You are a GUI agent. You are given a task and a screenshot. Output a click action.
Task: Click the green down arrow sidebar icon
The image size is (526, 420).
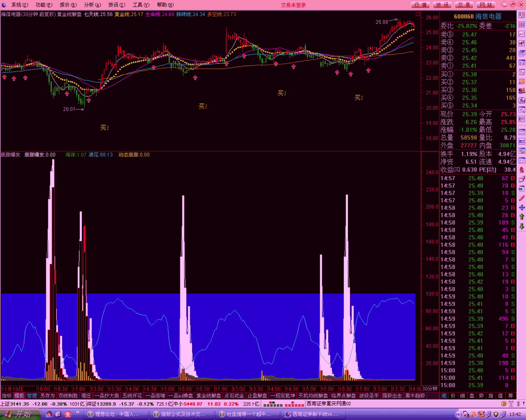(x=522, y=226)
